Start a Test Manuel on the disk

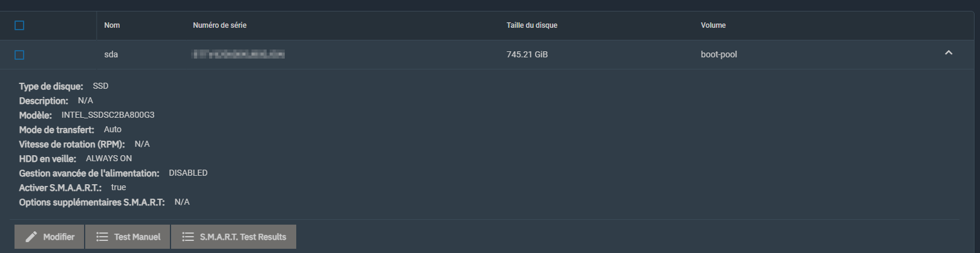(128, 237)
